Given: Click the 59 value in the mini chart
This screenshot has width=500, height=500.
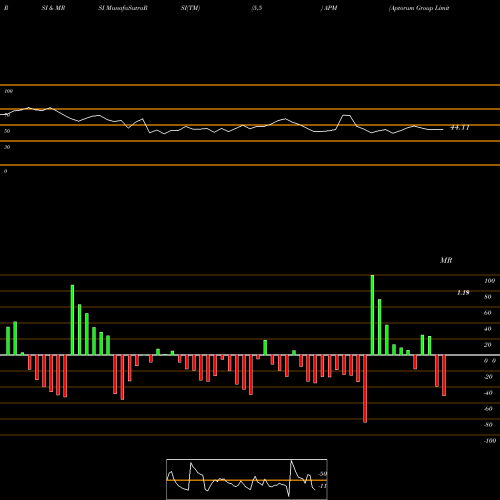Looking at the screenshot, I should point(322,474).
